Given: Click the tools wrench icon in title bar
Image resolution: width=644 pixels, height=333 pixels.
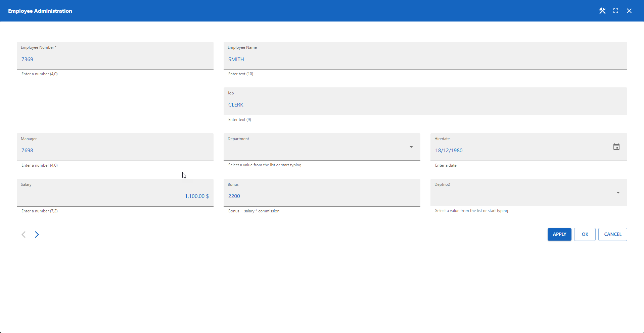Looking at the screenshot, I should (x=602, y=11).
